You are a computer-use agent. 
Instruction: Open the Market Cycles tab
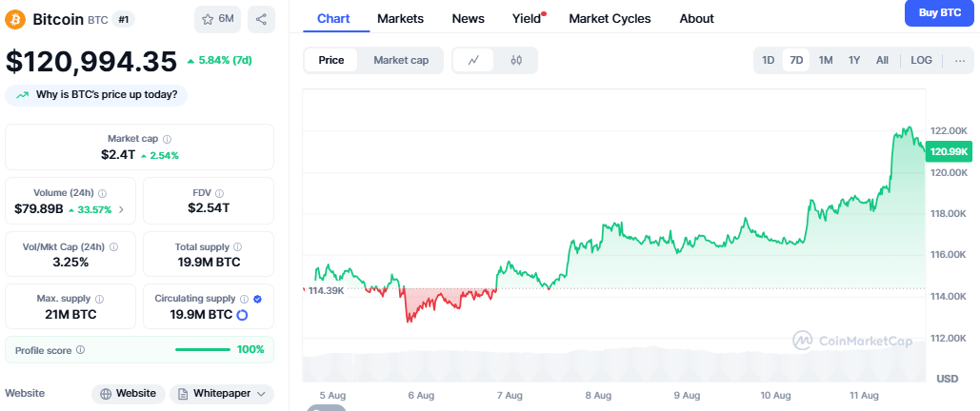[610, 19]
